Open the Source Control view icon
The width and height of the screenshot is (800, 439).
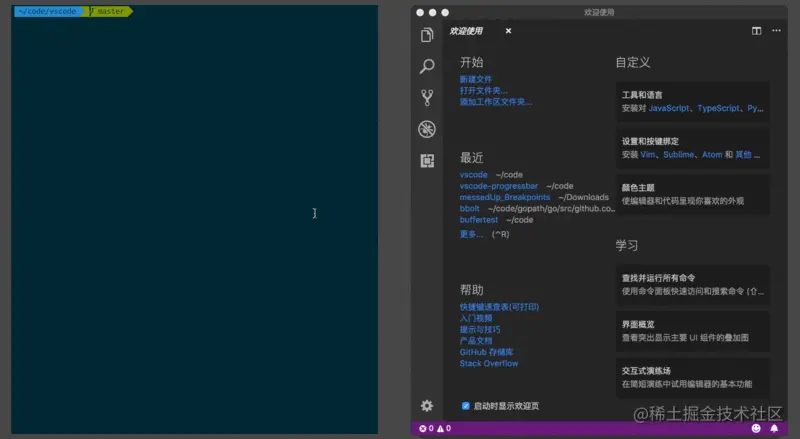point(427,97)
